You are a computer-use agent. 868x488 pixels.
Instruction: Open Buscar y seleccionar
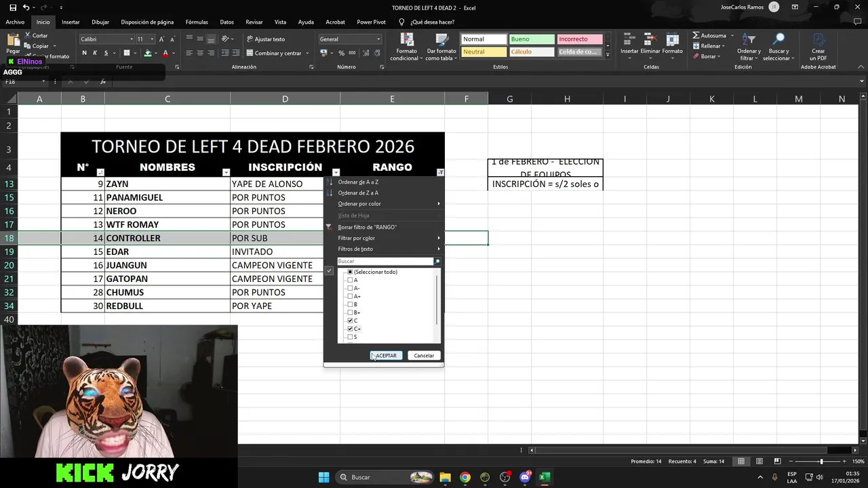click(778, 46)
